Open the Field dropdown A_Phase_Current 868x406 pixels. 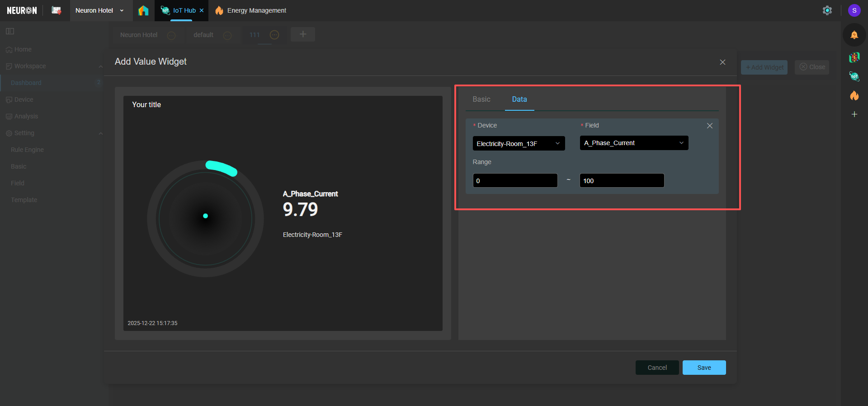point(634,143)
